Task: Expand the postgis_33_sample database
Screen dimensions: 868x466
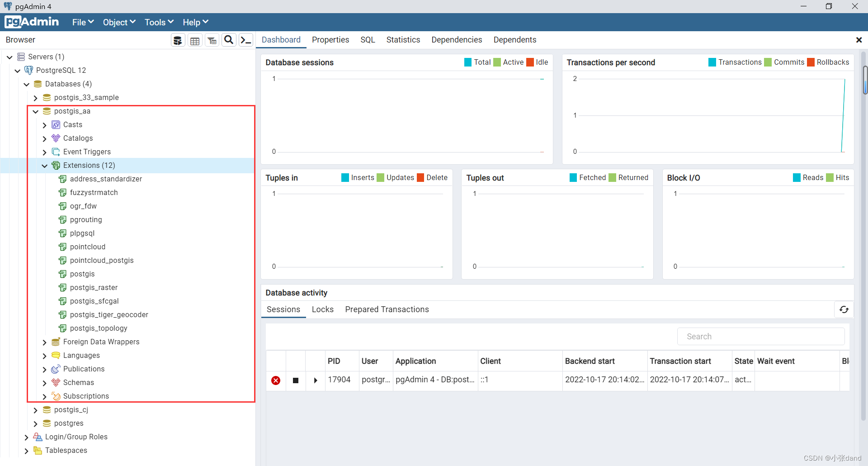Action: [x=36, y=98]
